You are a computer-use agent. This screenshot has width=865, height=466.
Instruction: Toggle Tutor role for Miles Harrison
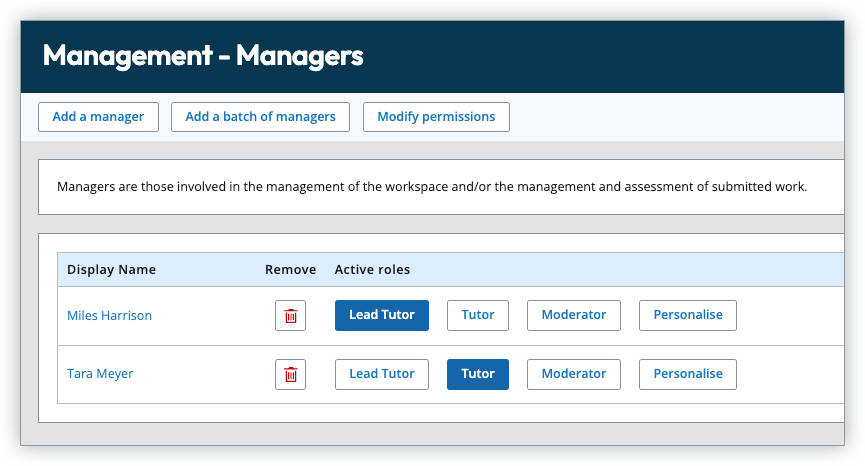477,315
